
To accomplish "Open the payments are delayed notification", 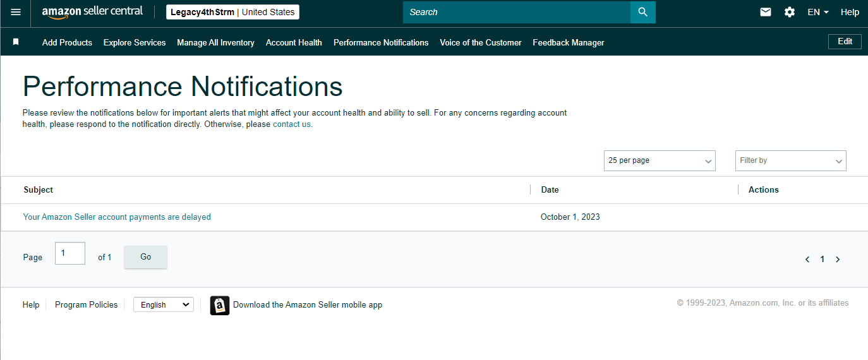I will (x=117, y=217).
